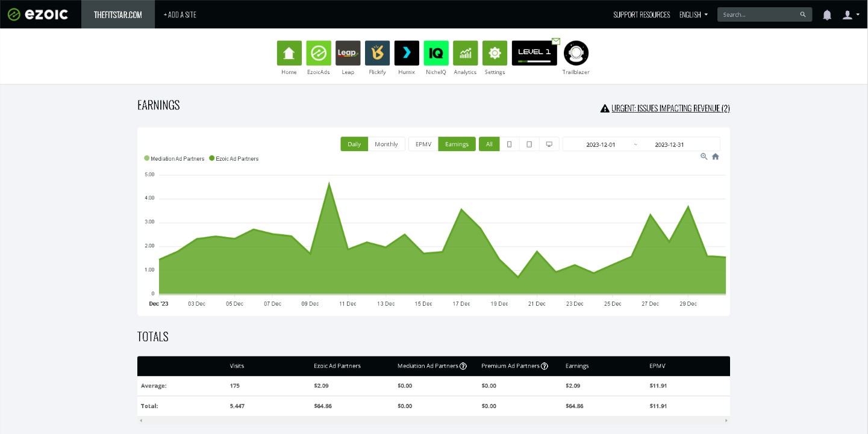Select THEFITSTAR.COM site tab
Image resolution: width=868 pixels, height=434 pixels.
(x=118, y=14)
